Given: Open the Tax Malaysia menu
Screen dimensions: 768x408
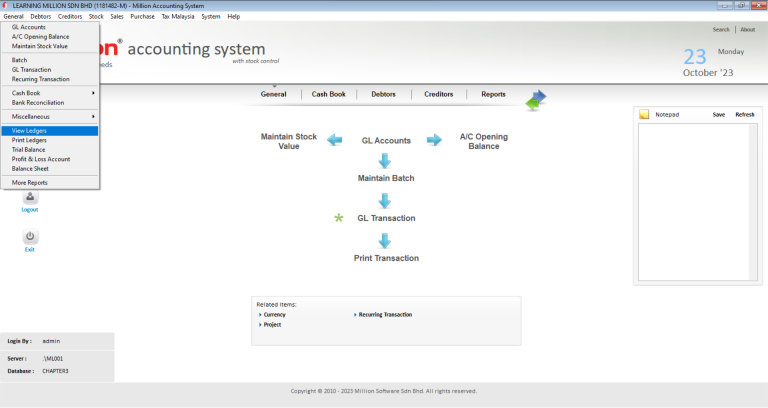Looking at the screenshot, I should (x=178, y=16).
